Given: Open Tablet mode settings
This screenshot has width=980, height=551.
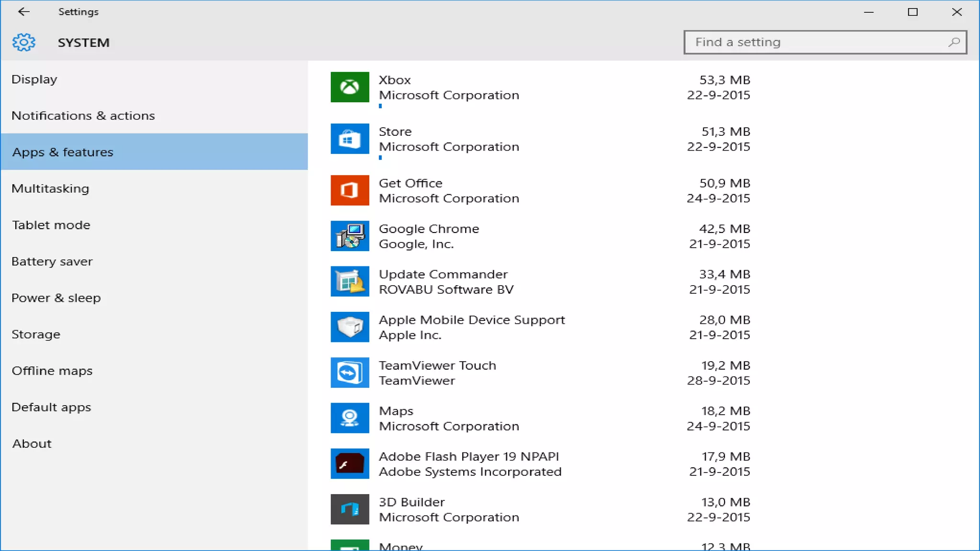Looking at the screenshot, I should [154, 225].
